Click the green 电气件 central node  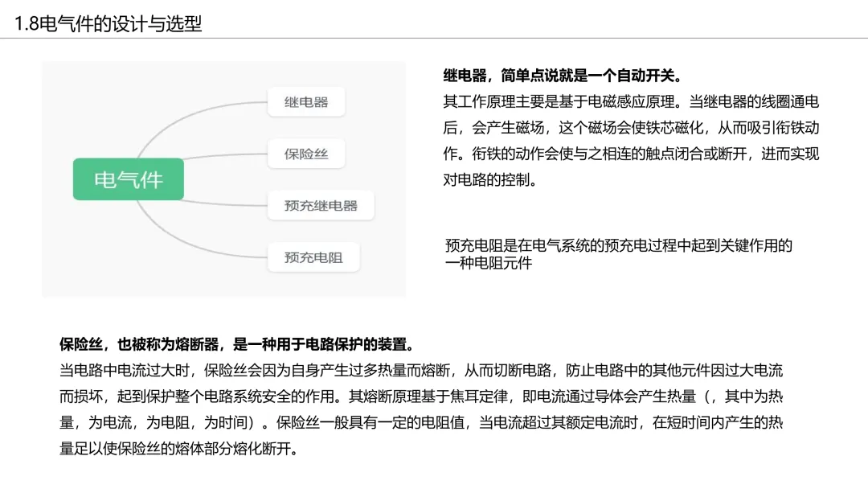click(x=129, y=179)
